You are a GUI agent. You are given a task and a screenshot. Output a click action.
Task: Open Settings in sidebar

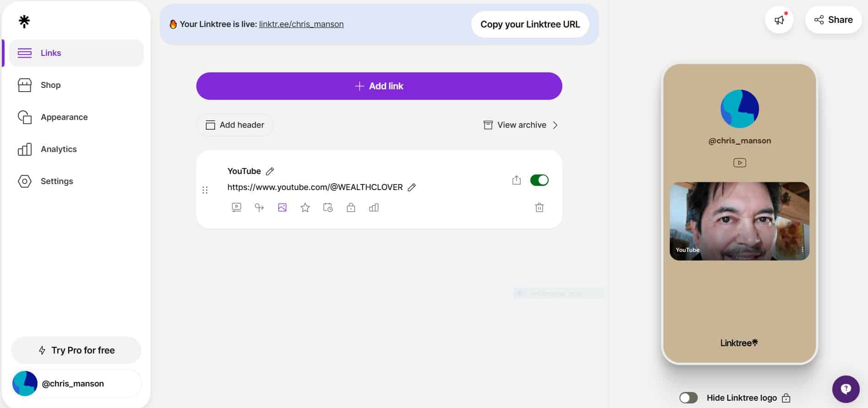76,181
